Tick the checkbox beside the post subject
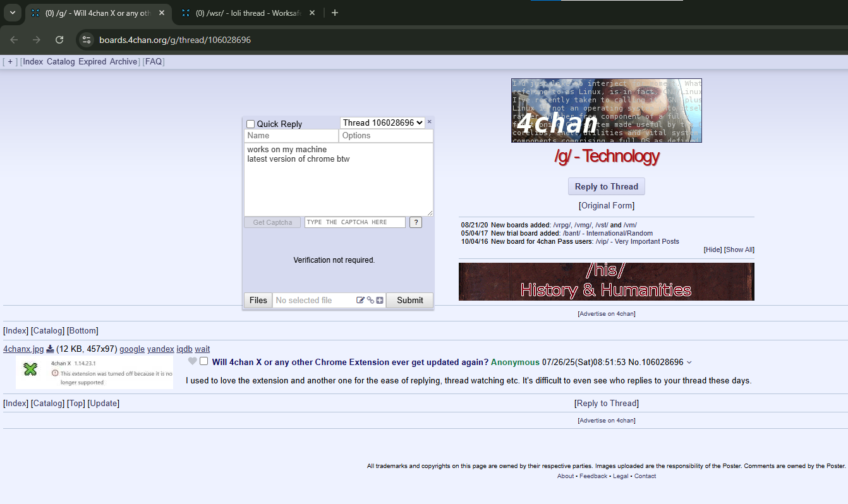This screenshot has width=848, height=504. click(x=203, y=361)
